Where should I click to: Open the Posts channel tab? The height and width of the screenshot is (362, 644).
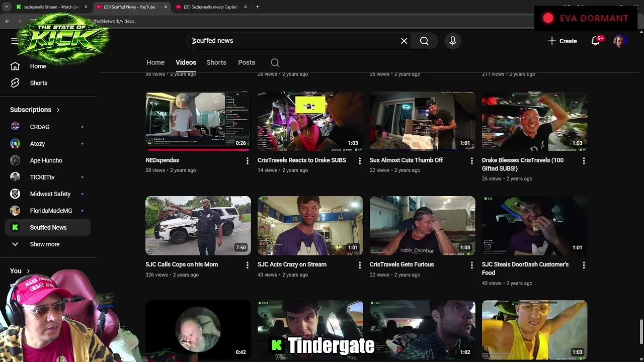click(x=247, y=62)
